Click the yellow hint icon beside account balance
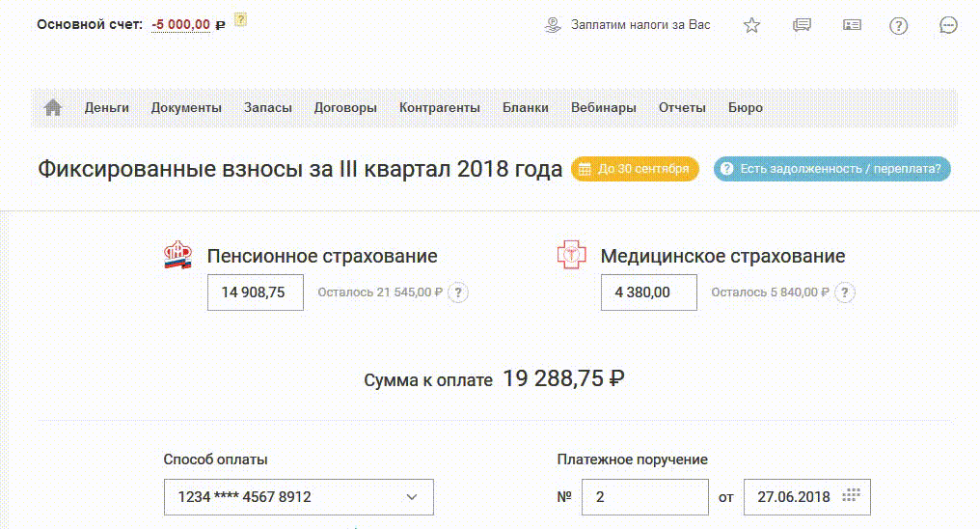The image size is (980, 529). [x=241, y=19]
